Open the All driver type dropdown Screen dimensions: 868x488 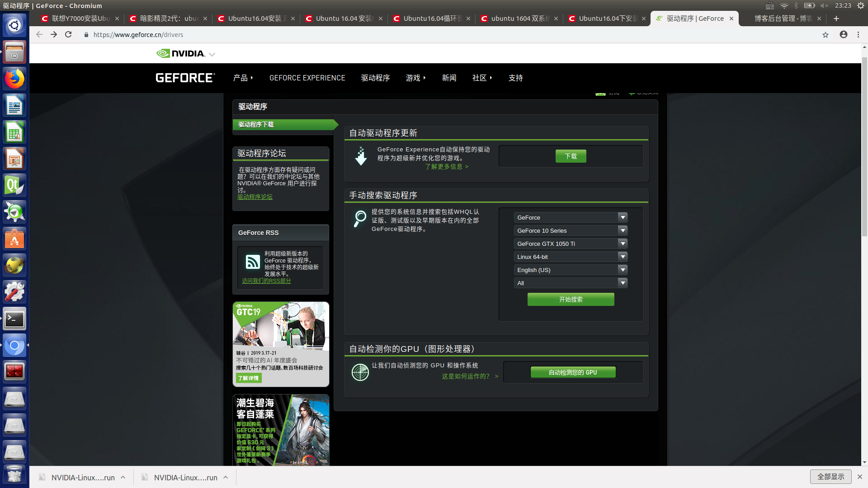click(571, 283)
